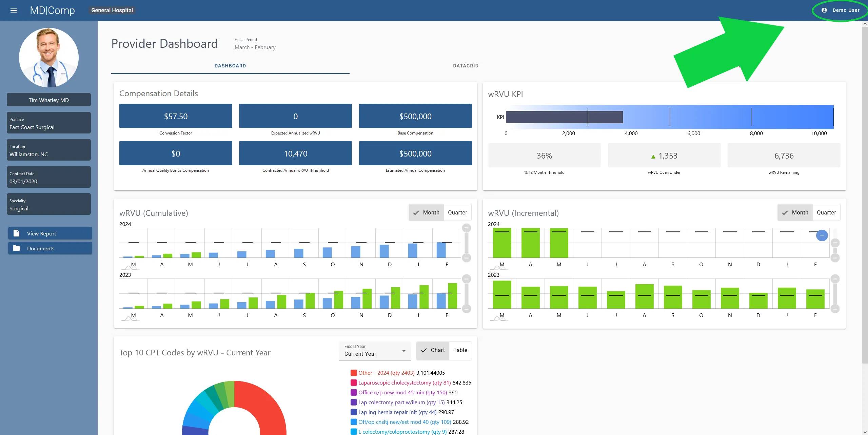Click the curve icon under the 2024 cumulative chart

tap(130, 268)
